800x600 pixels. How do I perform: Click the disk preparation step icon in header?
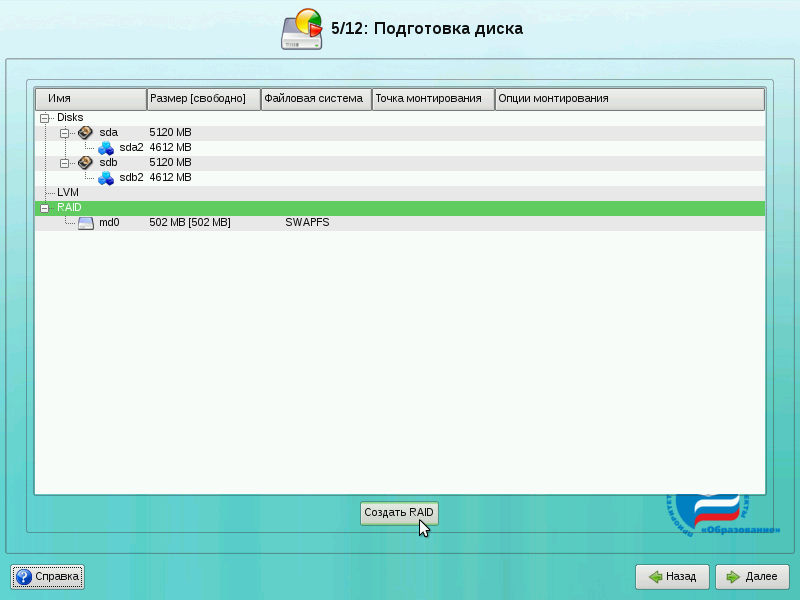302,29
